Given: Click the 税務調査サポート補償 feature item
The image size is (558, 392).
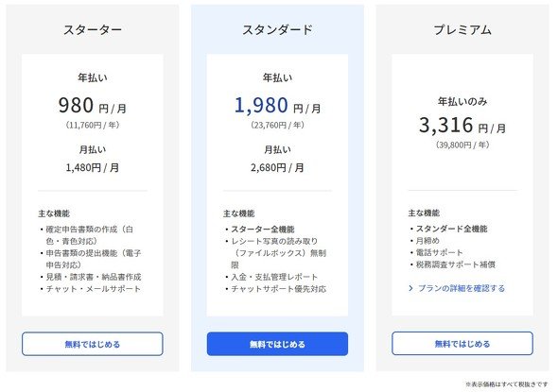Looking at the screenshot, I should pos(456,264).
